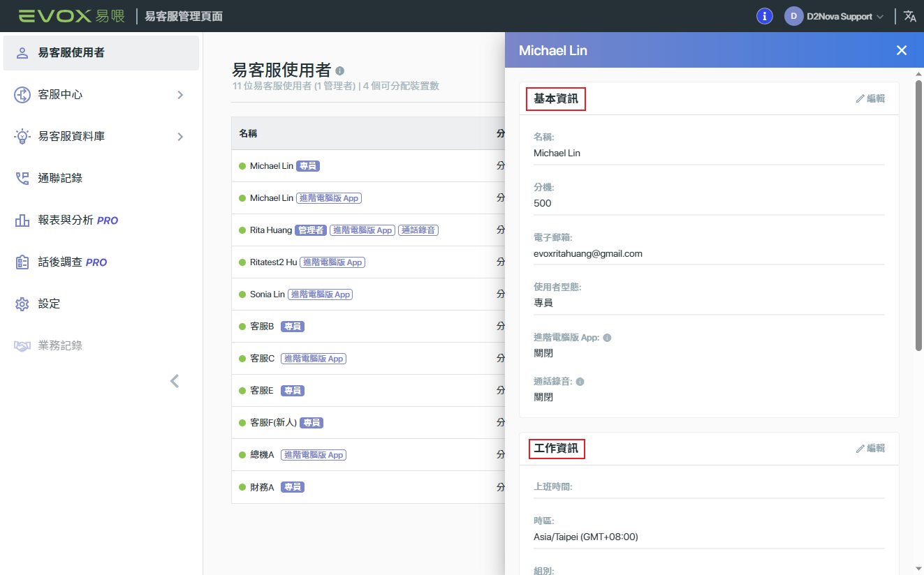The width and height of the screenshot is (924, 575).
Task: Click Asia/Taipei (GMT+08:00) timezone value
Action: coord(586,537)
